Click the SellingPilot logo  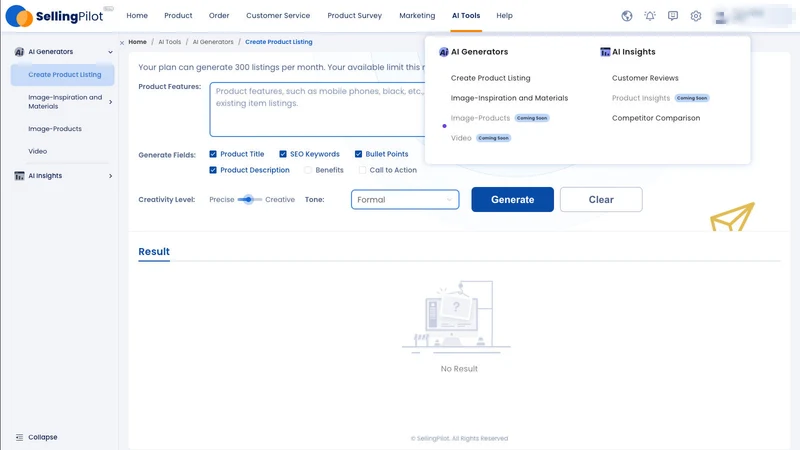click(x=55, y=16)
